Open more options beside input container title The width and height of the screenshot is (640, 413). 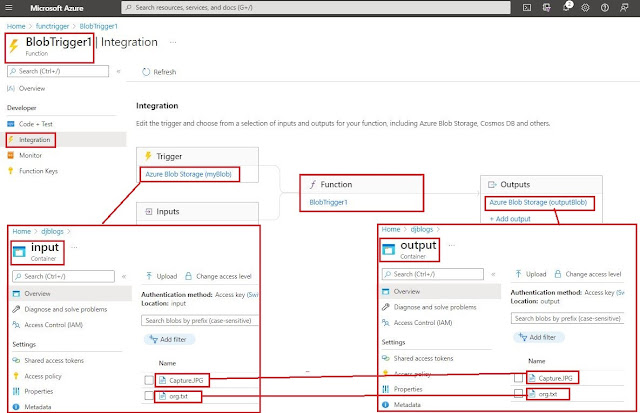(x=74, y=247)
